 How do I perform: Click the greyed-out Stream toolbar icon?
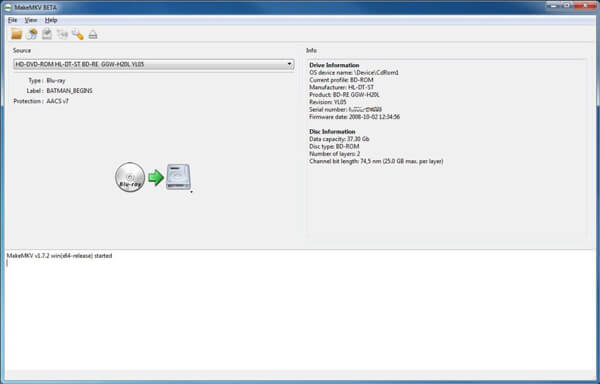[62, 34]
